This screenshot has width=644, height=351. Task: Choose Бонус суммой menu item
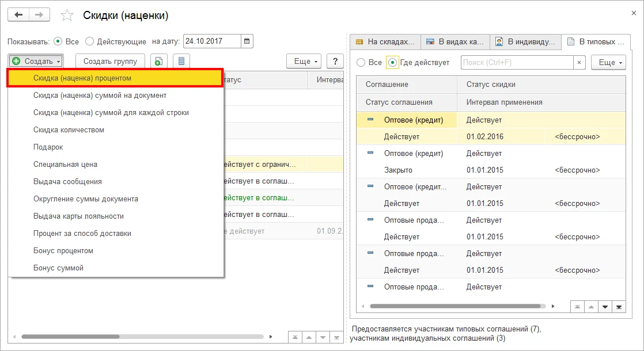(x=115, y=268)
